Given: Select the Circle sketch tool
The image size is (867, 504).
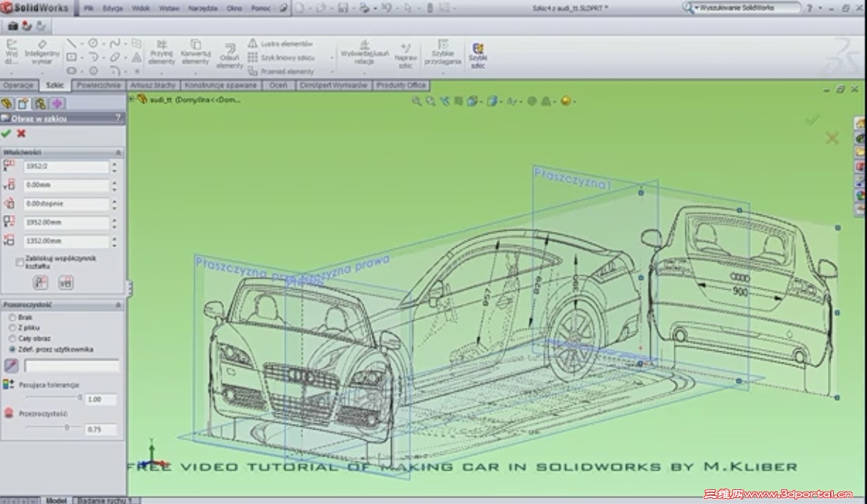Looking at the screenshot, I should (93, 43).
